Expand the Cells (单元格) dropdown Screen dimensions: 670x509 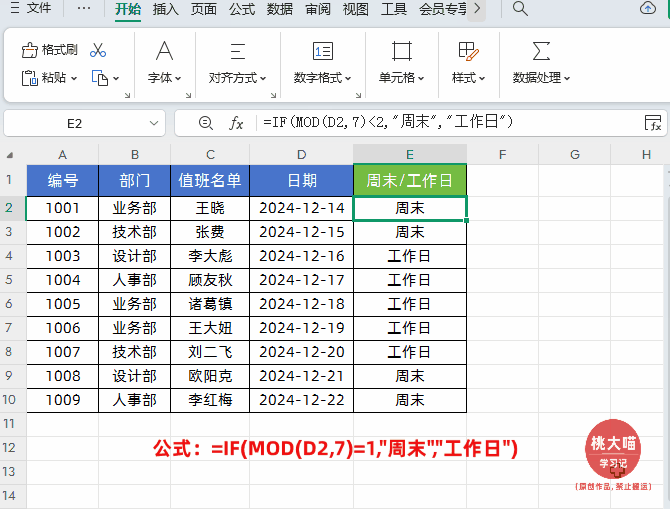click(421, 79)
